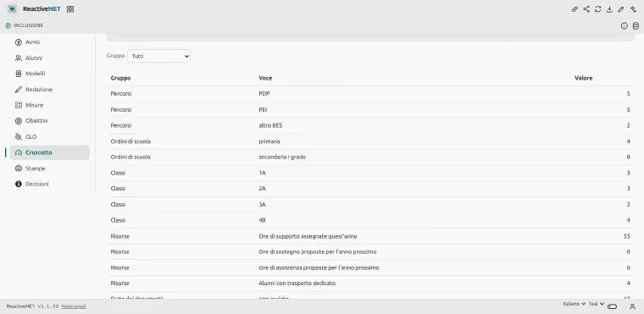The width and height of the screenshot is (644, 314).
Task: Click the PEI row cell
Action: coord(263,109)
